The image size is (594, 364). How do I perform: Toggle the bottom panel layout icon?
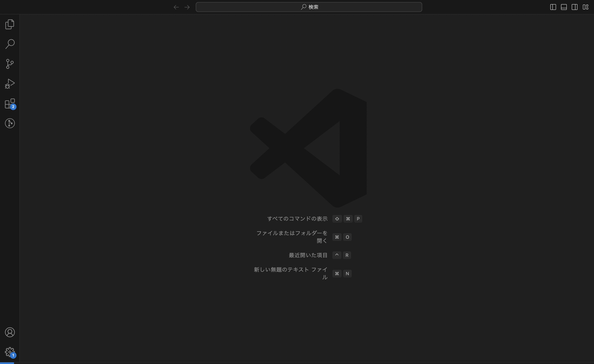coord(564,7)
